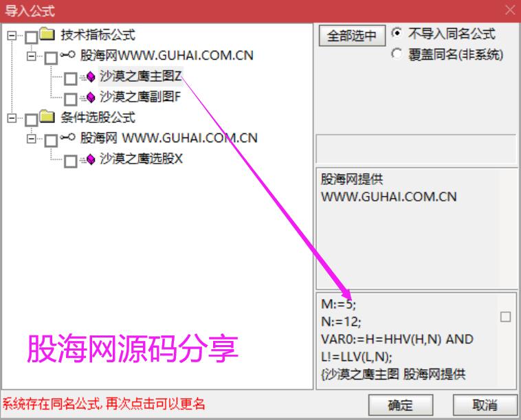The height and width of the screenshot is (420, 521).
Task: Click the 确定 button
Action: [401, 405]
